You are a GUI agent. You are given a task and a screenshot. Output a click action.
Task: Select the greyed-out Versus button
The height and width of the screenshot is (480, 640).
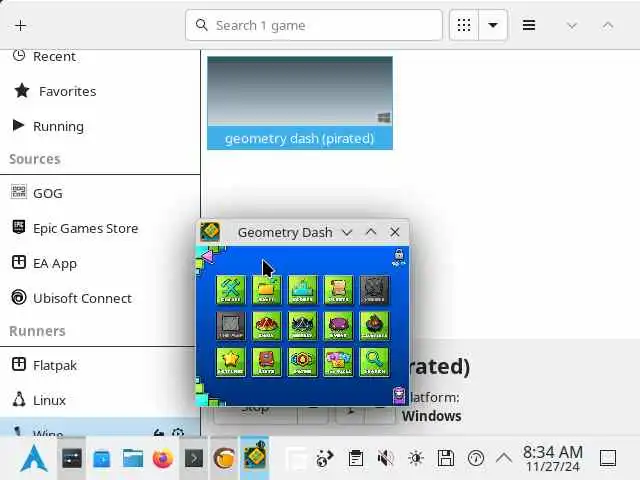pyautogui.click(x=374, y=289)
